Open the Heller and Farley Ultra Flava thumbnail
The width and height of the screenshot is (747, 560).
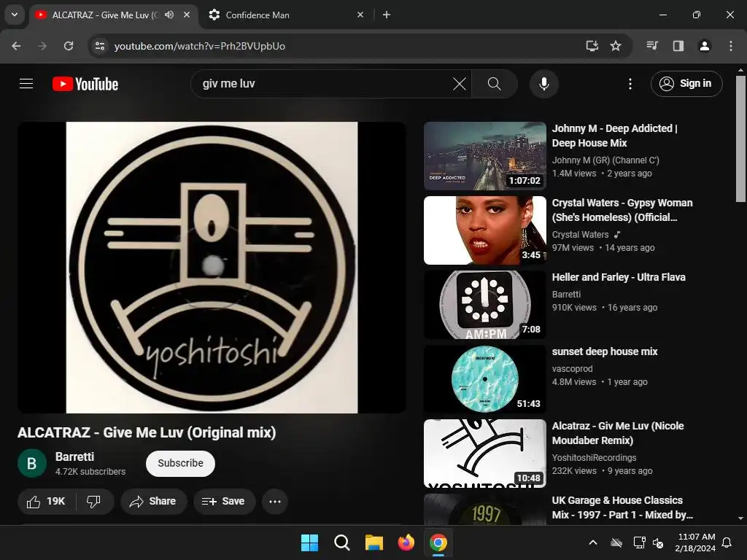coord(485,304)
